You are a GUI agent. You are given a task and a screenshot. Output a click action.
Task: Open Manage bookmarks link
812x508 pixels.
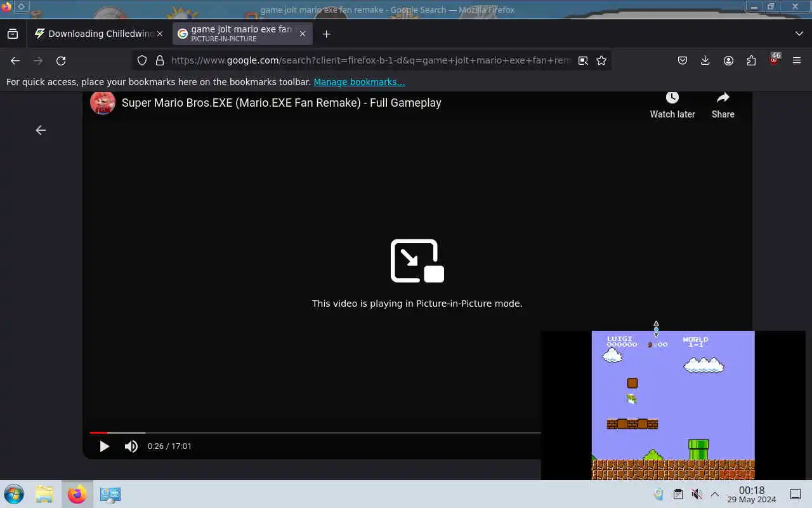[x=359, y=82]
